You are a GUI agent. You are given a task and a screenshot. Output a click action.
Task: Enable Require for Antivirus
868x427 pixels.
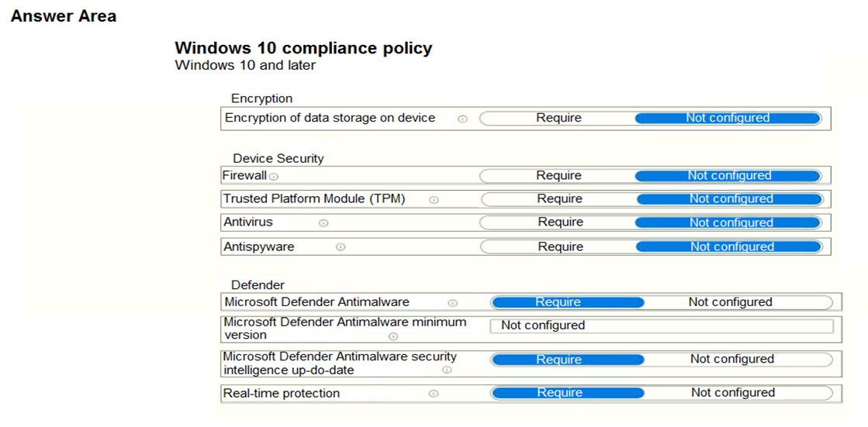pos(559,222)
